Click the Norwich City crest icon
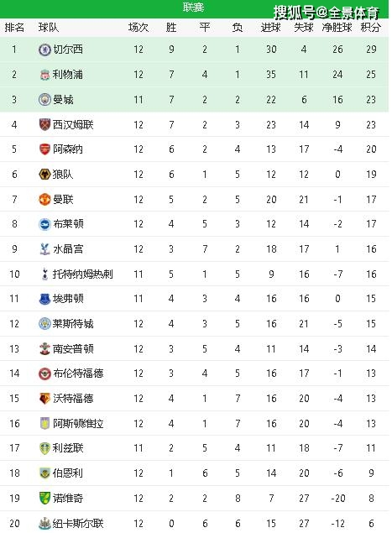This screenshot has height=533, width=392. click(x=44, y=499)
